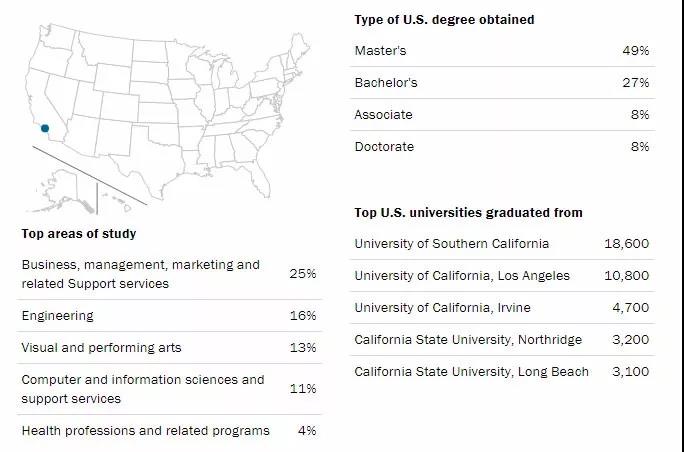Image resolution: width=684 pixels, height=452 pixels.
Task: Click the "Top areas of study" heading
Action: (79, 234)
